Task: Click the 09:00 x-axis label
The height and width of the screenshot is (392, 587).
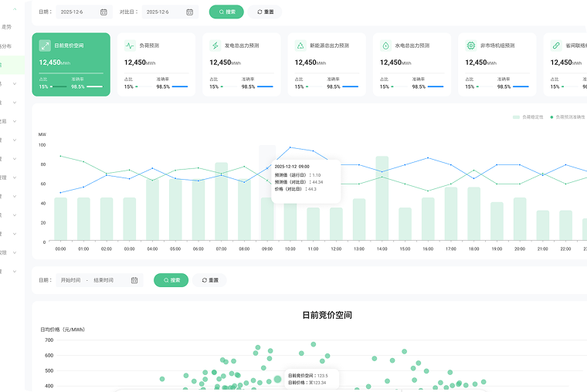Action: (x=267, y=248)
